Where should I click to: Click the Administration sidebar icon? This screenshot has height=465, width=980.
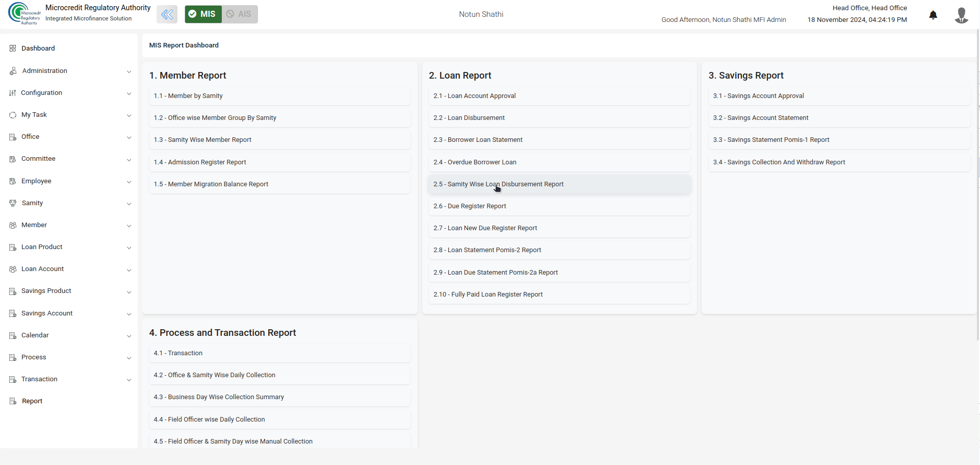pos(13,71)
